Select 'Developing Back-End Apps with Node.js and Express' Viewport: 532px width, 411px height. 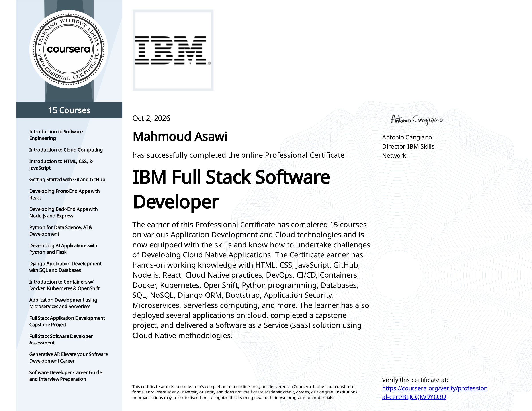pos(63,212)
